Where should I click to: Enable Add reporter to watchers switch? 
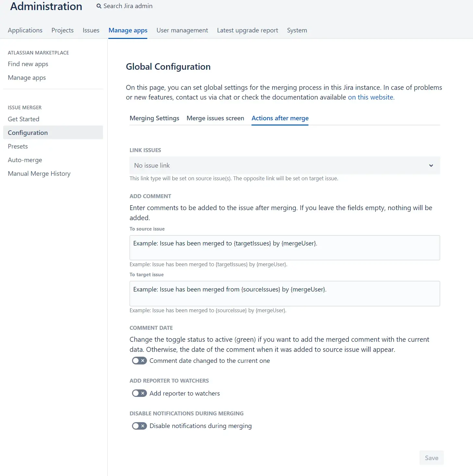click(139, 393)
